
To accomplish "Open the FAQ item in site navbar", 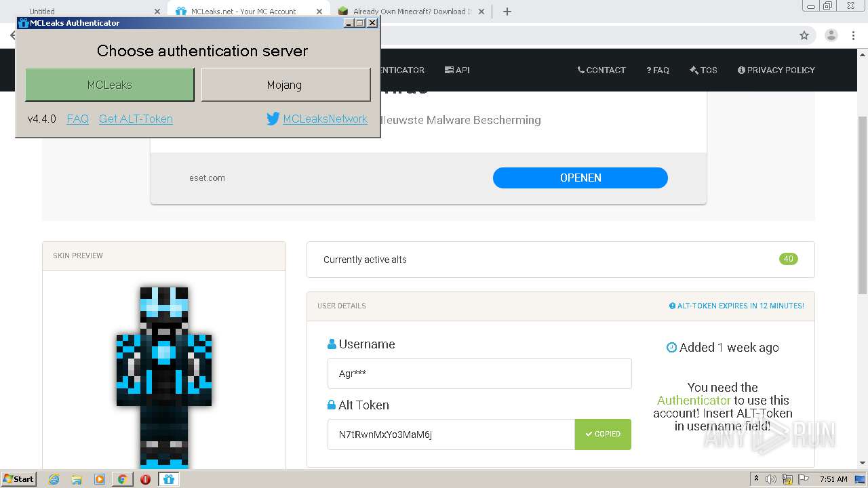I will (658, 70).
